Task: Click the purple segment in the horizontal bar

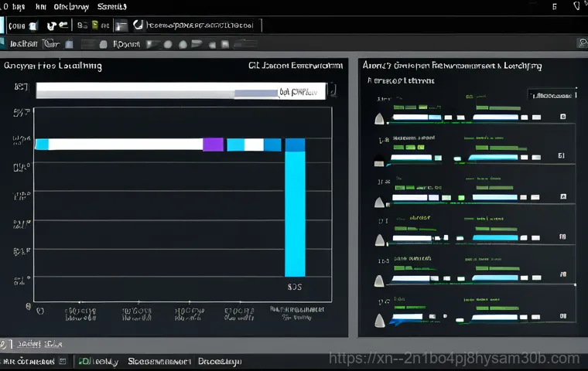Action: click(213, 145)
